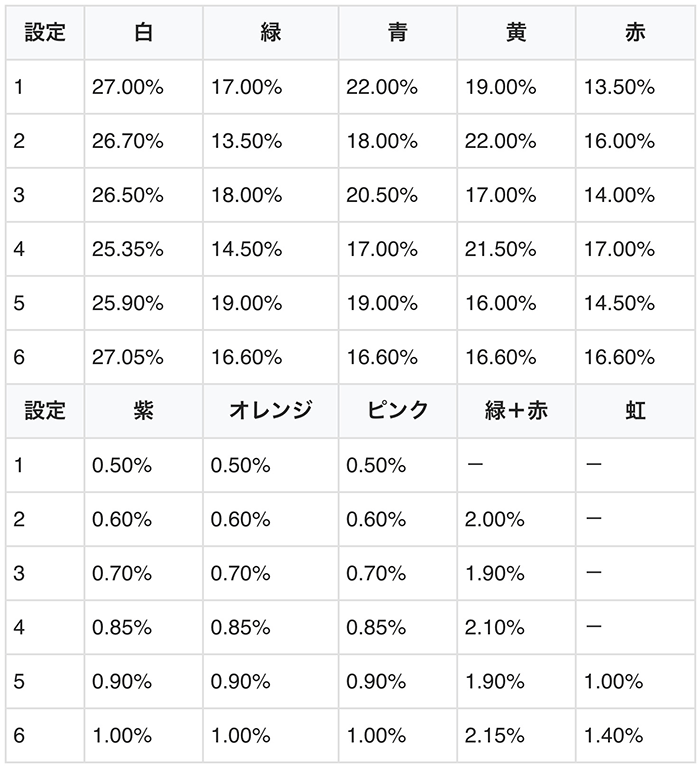
Task: Select the 25.90% cell in 白 column
Action: click(x=127, y=303)
